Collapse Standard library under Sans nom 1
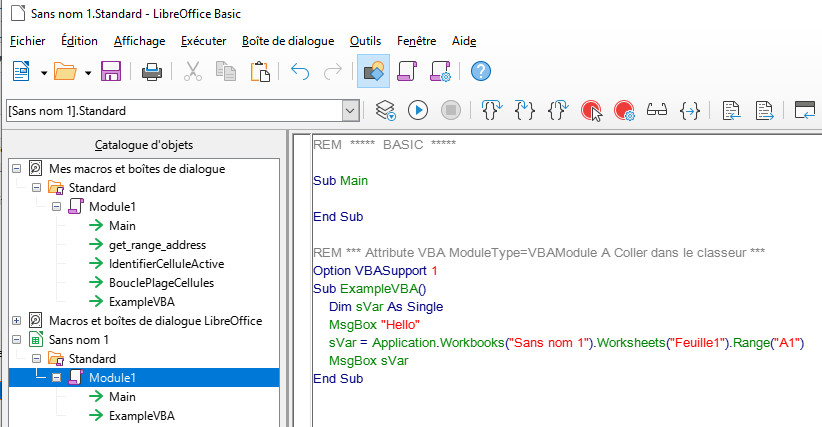The height and width of the screenshot is (427, 822). click(36, 358)
